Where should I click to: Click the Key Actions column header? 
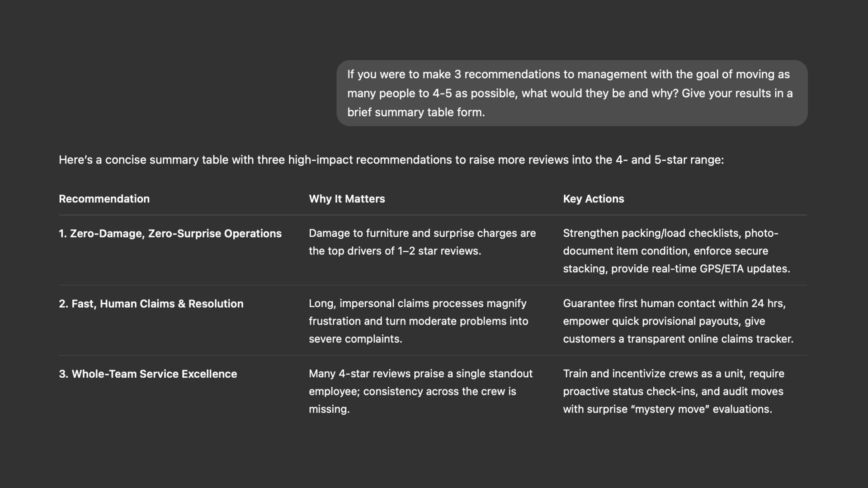click(x=593, y=199)
